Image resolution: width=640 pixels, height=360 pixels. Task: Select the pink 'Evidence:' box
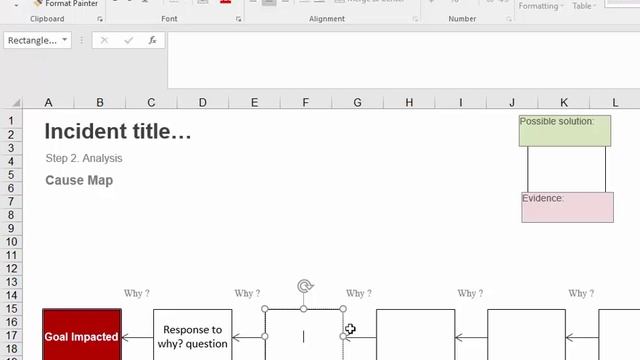(567, 207)
